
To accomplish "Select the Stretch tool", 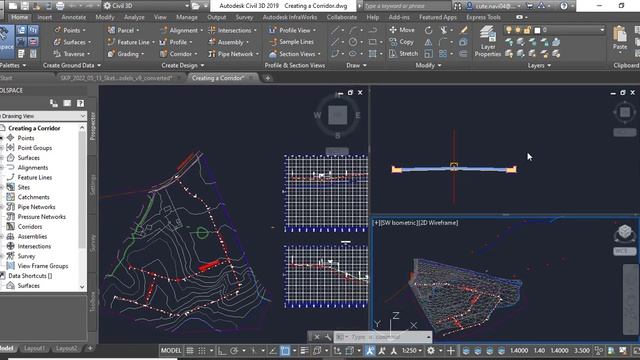I will click(403, 54).
